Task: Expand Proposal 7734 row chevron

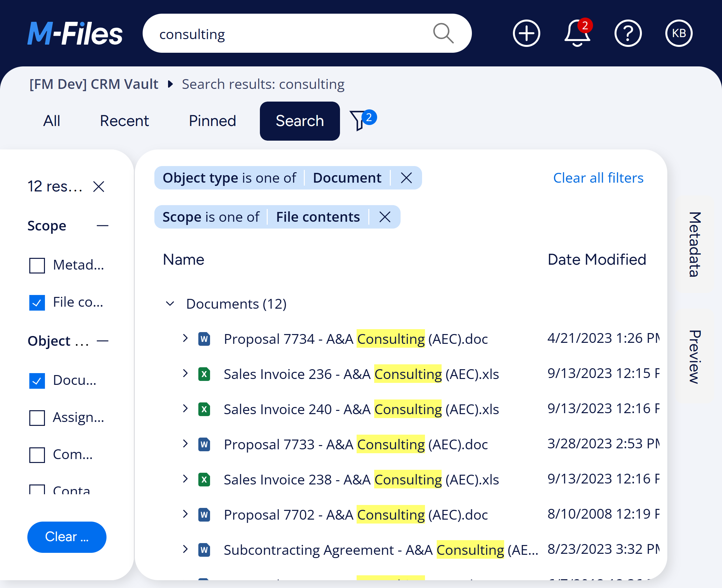Action: click(x=185, y=338)
